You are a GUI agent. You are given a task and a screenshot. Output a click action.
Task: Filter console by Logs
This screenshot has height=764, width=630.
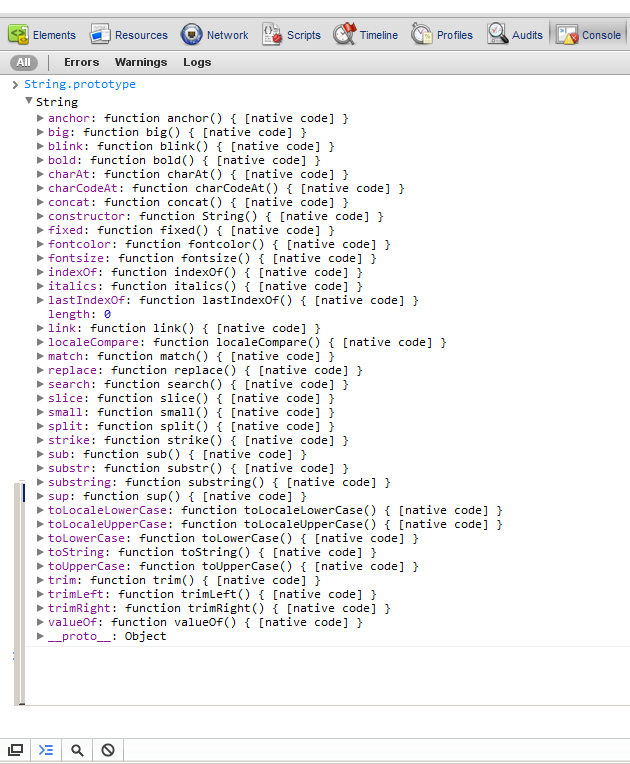pos(197,62)
